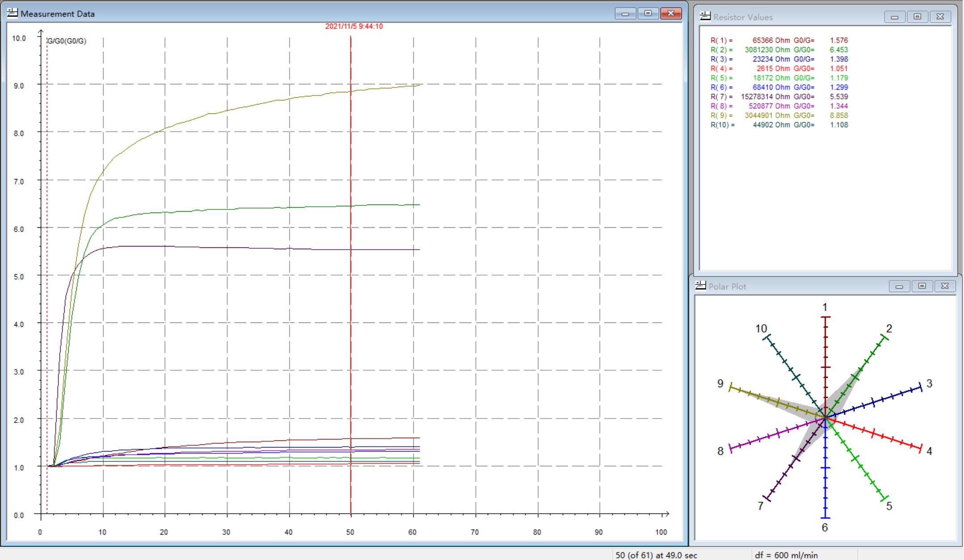Click the 'df = 600 ml/min' status field
This screenshot has height=560, width=964.
pos(786,555)
